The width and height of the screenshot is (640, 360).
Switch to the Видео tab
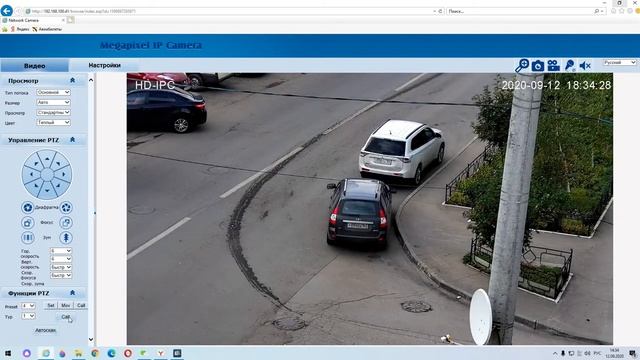(x=34, y=66)
